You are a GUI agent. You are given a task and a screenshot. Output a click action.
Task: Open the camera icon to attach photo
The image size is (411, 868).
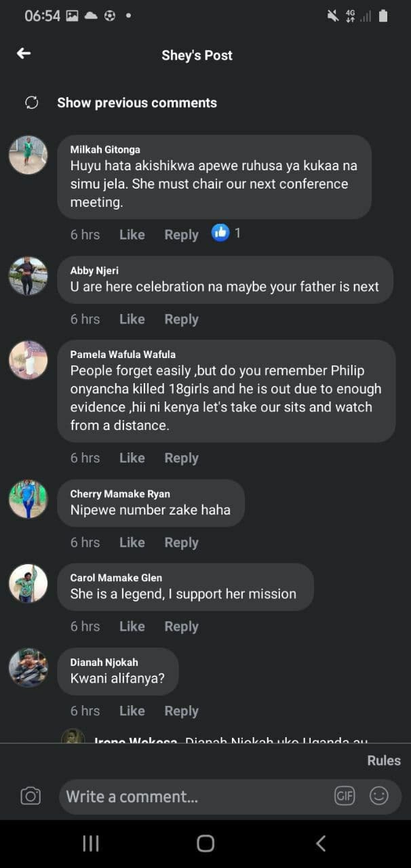pos(31,796)
